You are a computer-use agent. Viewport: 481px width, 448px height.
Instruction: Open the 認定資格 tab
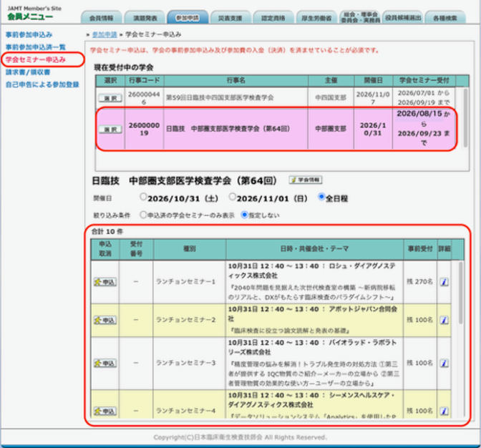[273, 17]
